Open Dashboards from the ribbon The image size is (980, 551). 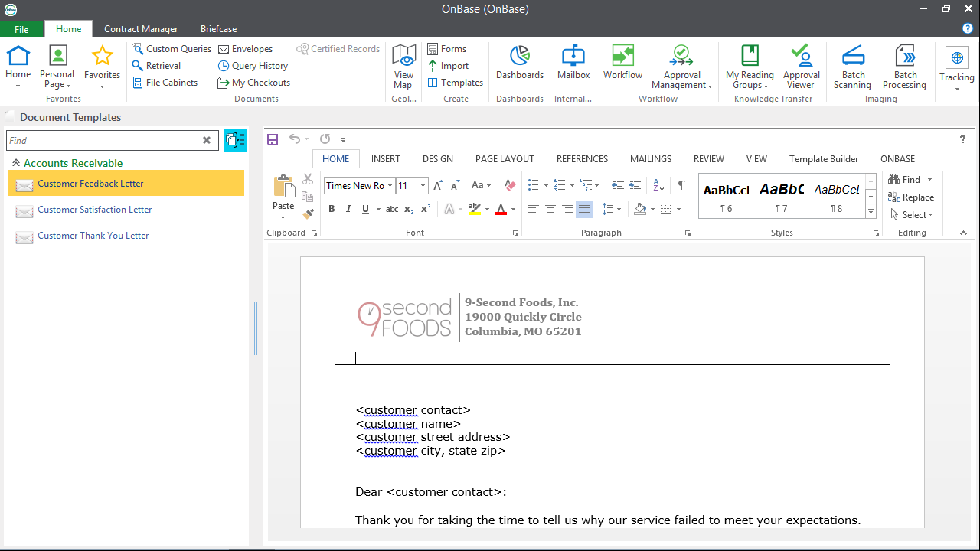[520, 63]
